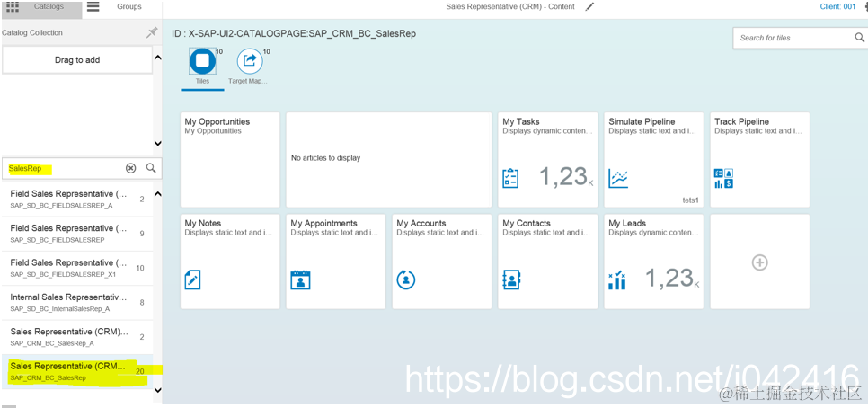
Task: Select highlighted SAP_CRM_BC_SalesRep catalog
Action: point(77,371)
